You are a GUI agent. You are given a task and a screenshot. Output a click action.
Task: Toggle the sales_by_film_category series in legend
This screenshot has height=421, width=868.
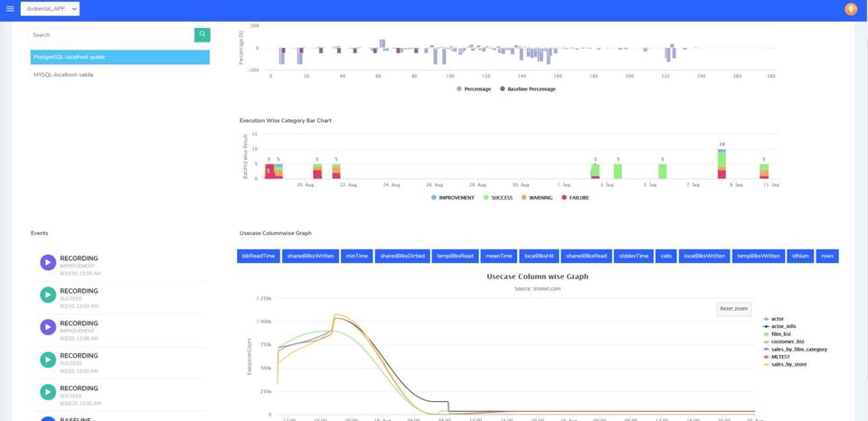pos(795,350)
